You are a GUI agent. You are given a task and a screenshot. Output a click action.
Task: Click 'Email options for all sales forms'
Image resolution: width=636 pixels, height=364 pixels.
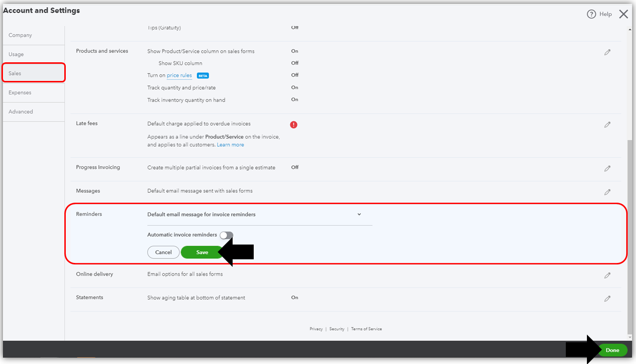[x=185, y=274]
